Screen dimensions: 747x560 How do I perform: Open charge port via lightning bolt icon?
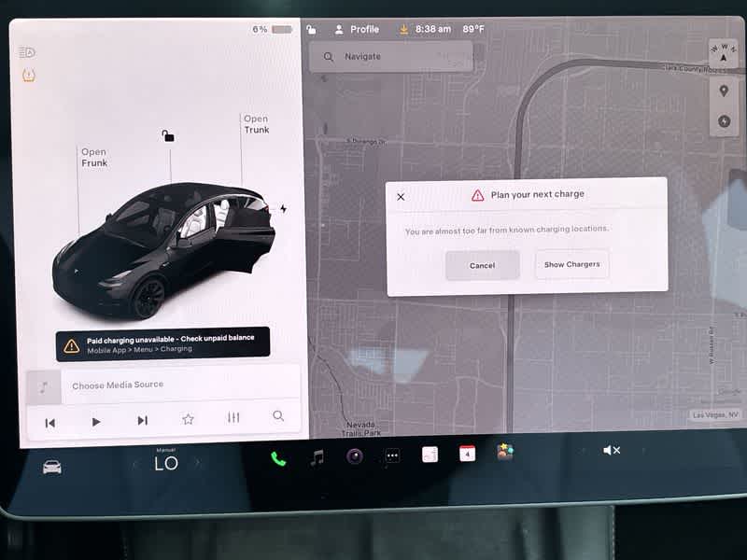[284, 208]
